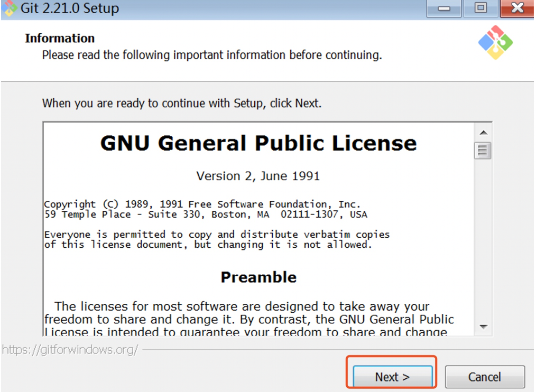Open the https://gitforwindows.org/ link
536x392 pixels.
pos(70,350)
